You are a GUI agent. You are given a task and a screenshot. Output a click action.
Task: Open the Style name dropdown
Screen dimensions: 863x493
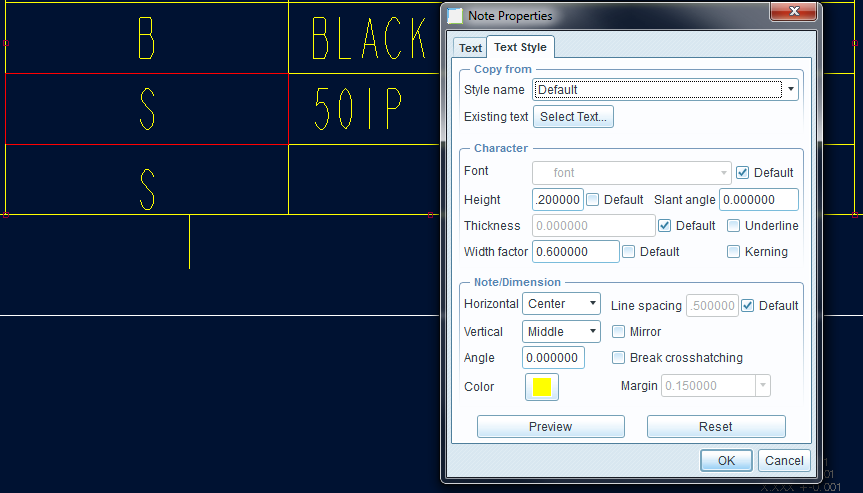(x=665, y=90)
